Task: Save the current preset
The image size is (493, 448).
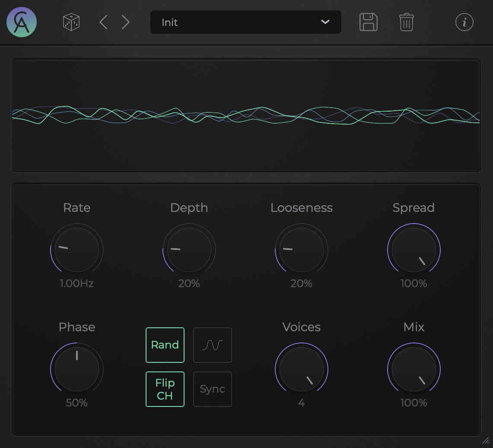Action: click(368, 22)
